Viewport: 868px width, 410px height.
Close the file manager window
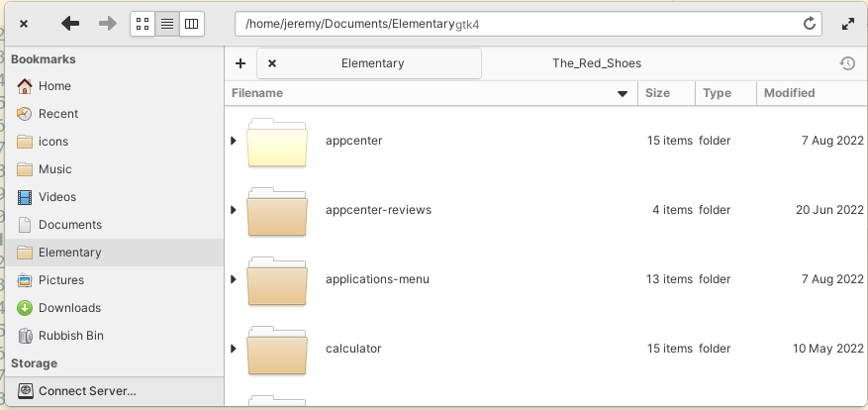(x=24, y=24)
